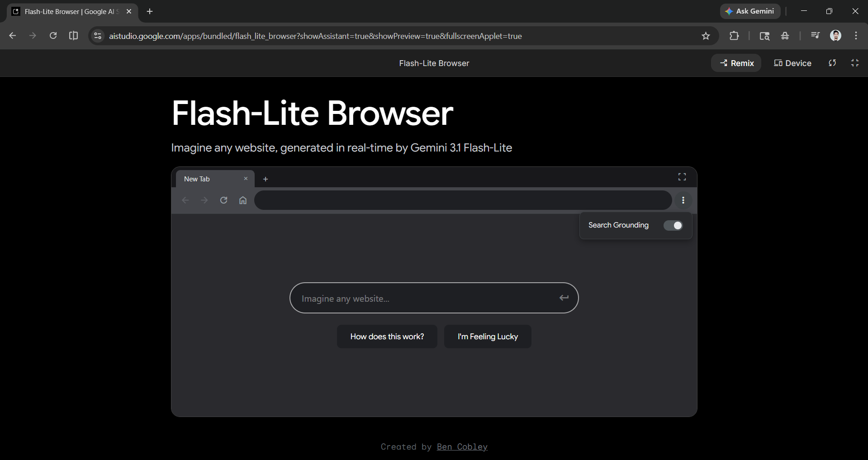Open the Ben Cobley link

[462, 446]
